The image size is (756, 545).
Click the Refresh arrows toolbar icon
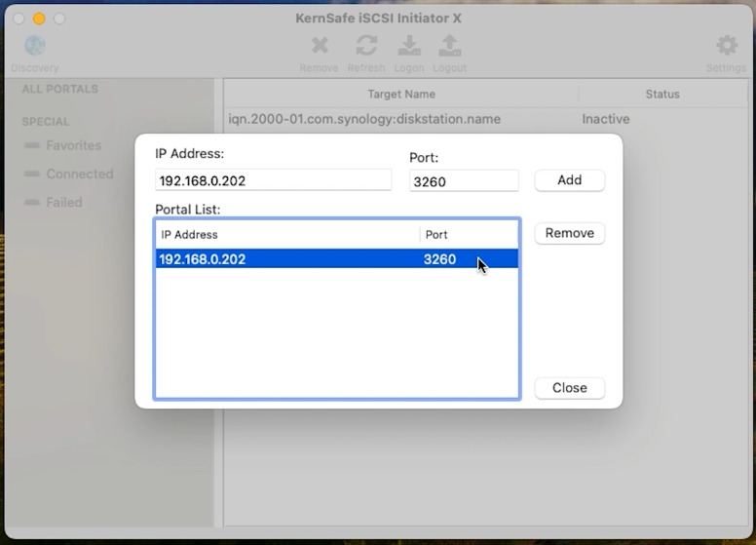pos(366,46)
